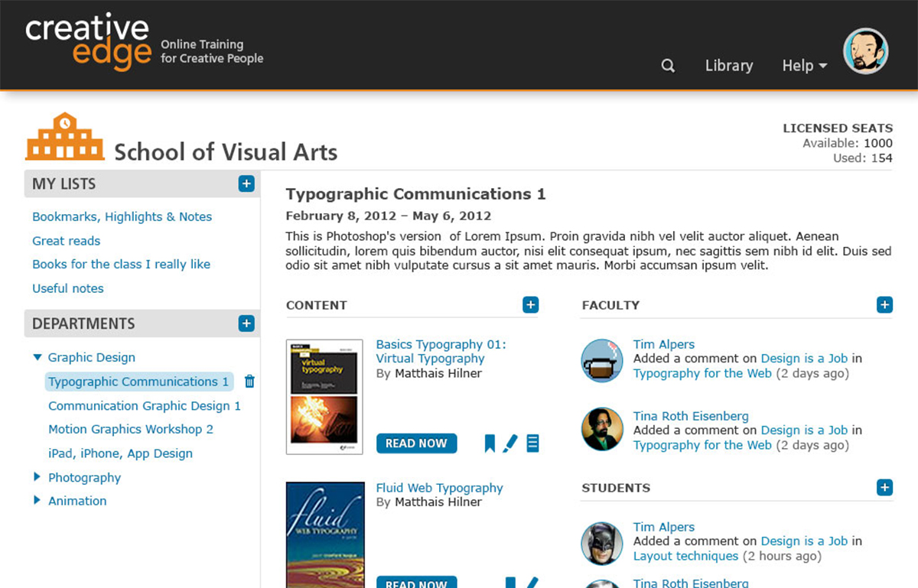Expand the Photography department

pyautogui.click(x=37, y=477)
